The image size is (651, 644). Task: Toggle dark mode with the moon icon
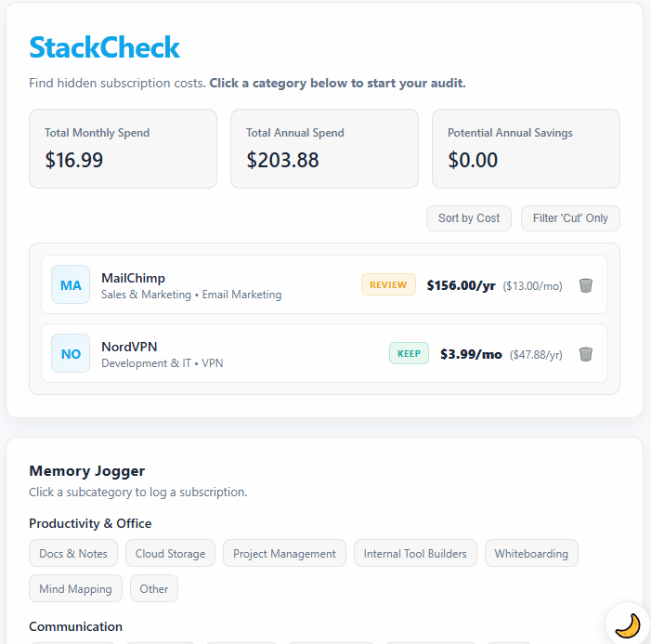[627, 625]
